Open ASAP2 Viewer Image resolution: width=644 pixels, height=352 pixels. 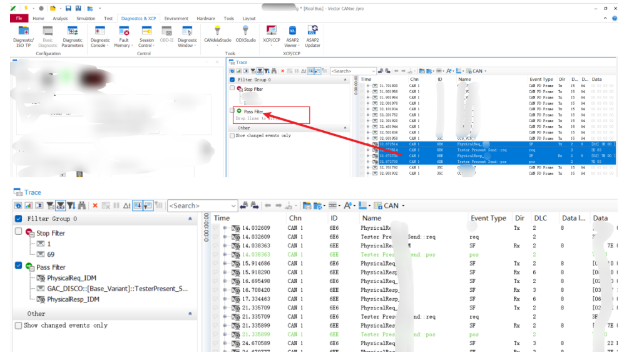pyautogui.click(x=292, y=36)
